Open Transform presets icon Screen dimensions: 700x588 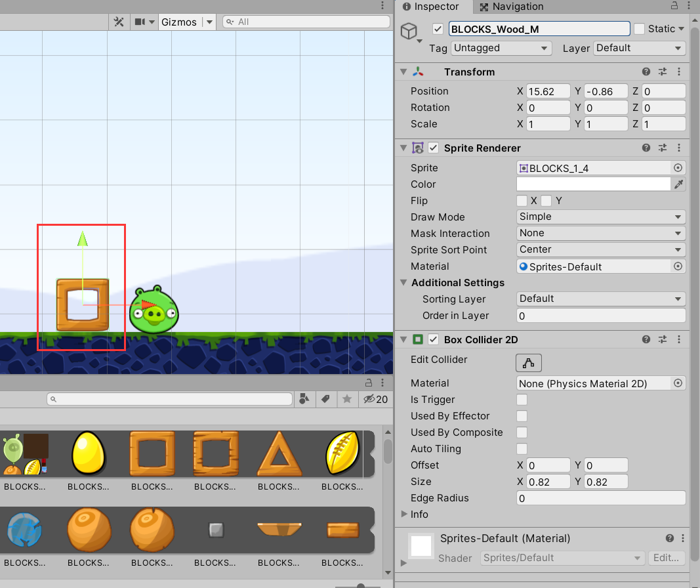click(x=663, y=72)
